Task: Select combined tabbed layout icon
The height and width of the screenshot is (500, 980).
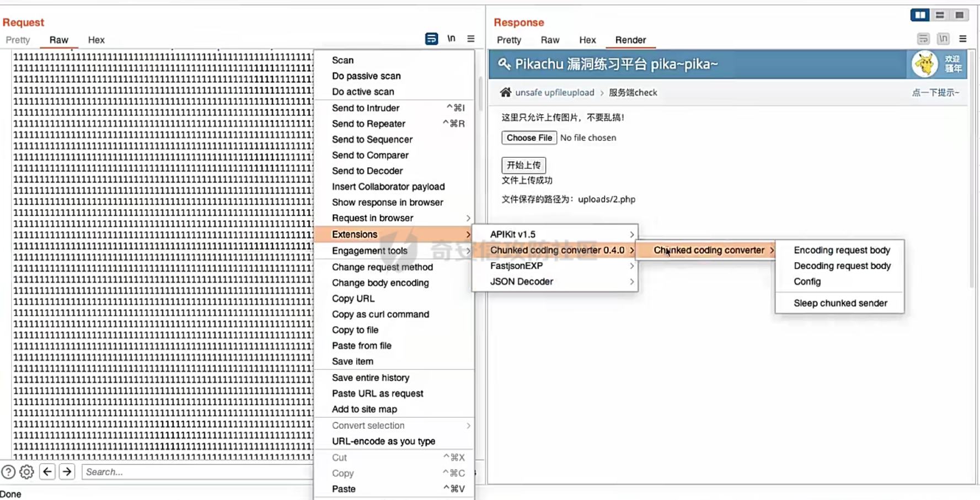Action: tap(960, 15)
